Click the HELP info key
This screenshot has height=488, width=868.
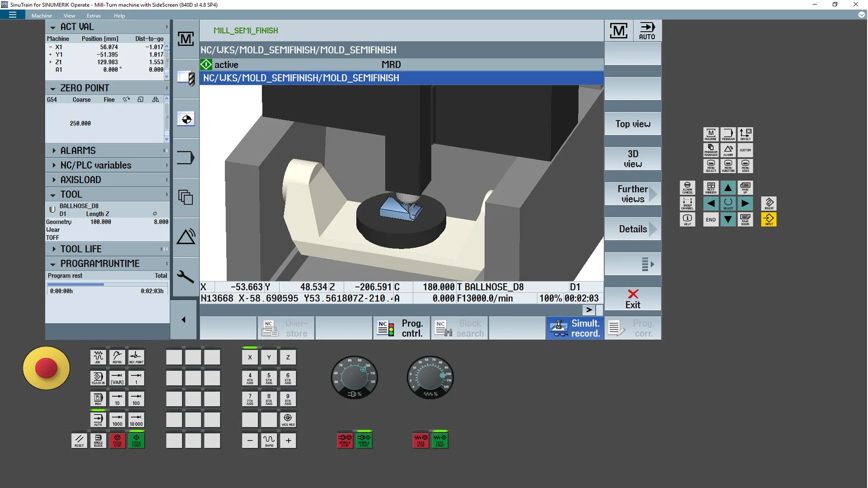click(x=687, y=220)
